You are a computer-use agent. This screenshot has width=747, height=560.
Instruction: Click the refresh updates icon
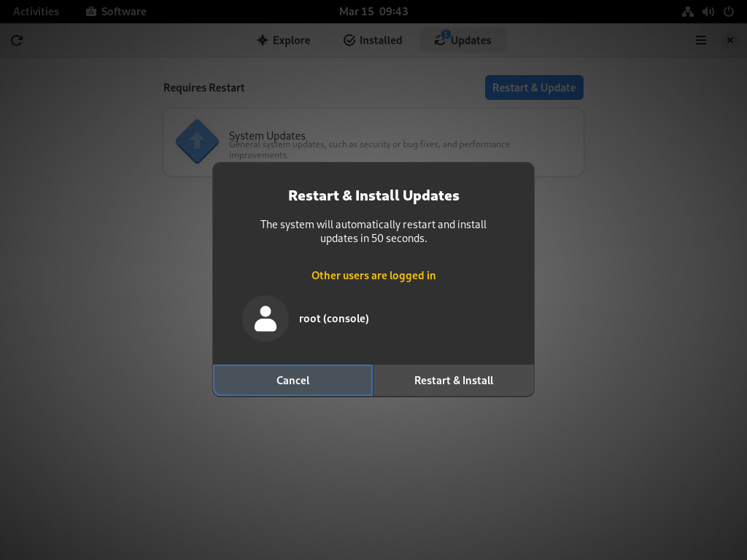coord(17,41)
